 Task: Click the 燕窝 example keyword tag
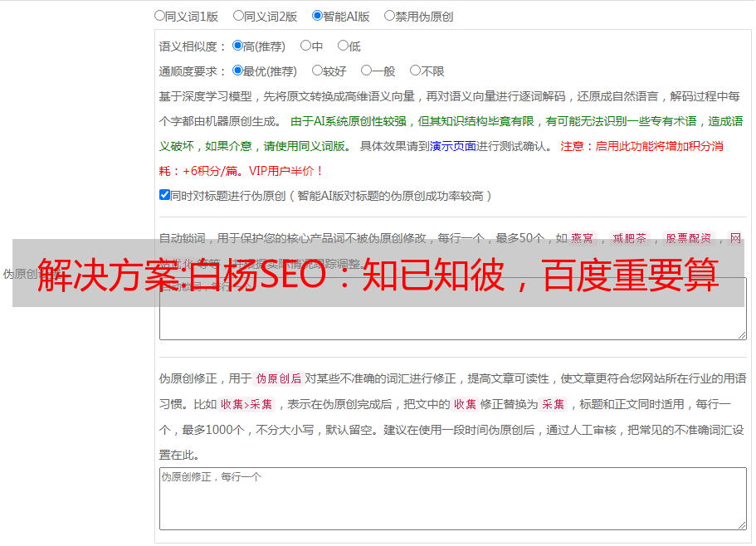(583, 238)
